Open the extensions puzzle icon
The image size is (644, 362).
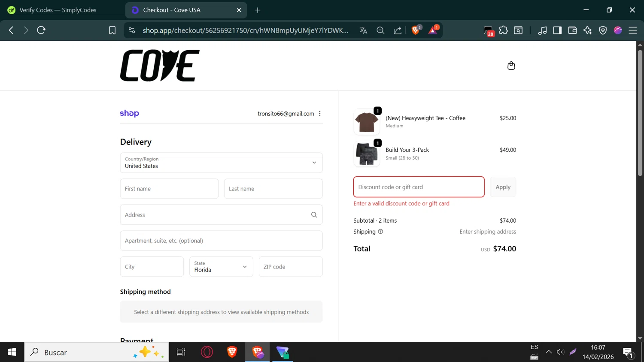[503, 30]
